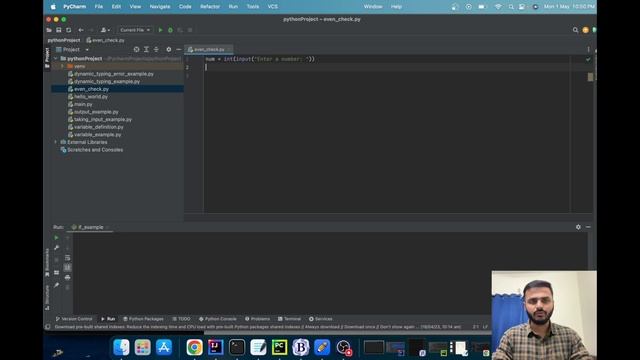Hide the Run panel with minus icon
Viewport: 640px width, 360px height.
tap(588, 227)
